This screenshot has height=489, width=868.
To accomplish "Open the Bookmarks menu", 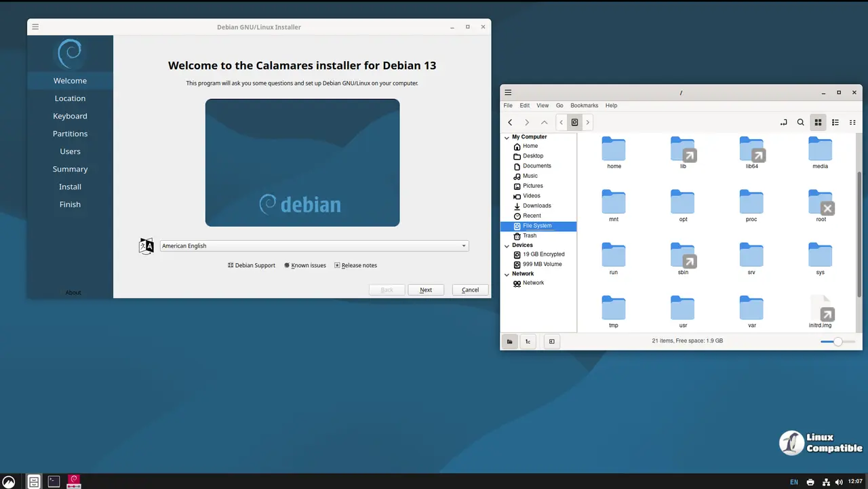I will (584, 105).
